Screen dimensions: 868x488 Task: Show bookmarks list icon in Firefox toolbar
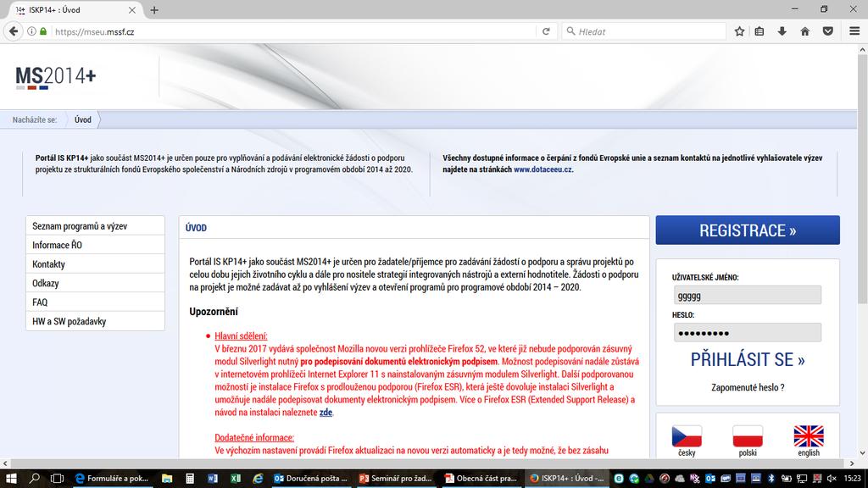759,31
